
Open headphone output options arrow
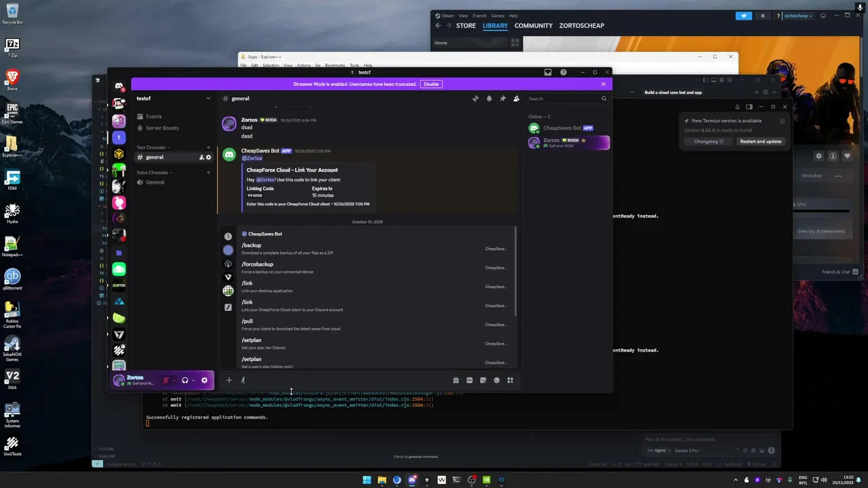[193, 380]
